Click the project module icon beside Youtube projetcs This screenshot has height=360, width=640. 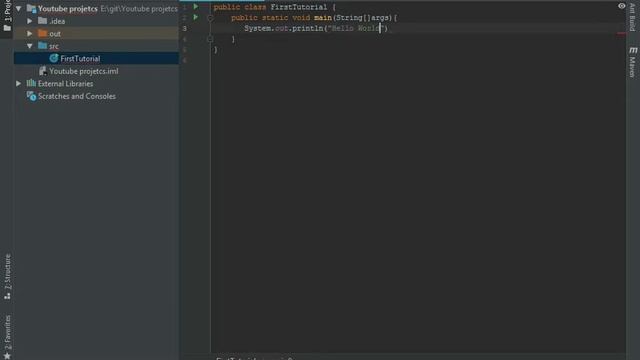click(x=31, y=8)
